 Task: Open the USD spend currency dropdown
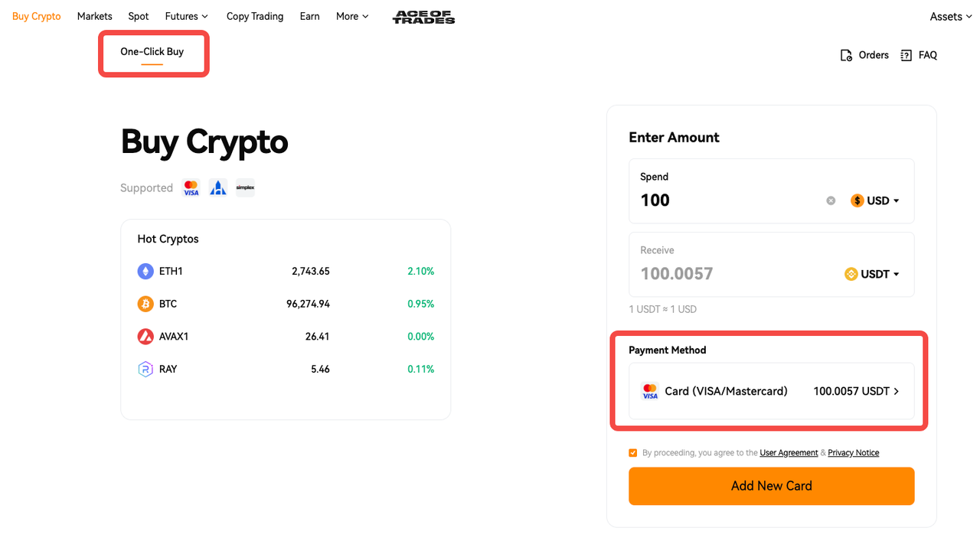pos(875,200)
